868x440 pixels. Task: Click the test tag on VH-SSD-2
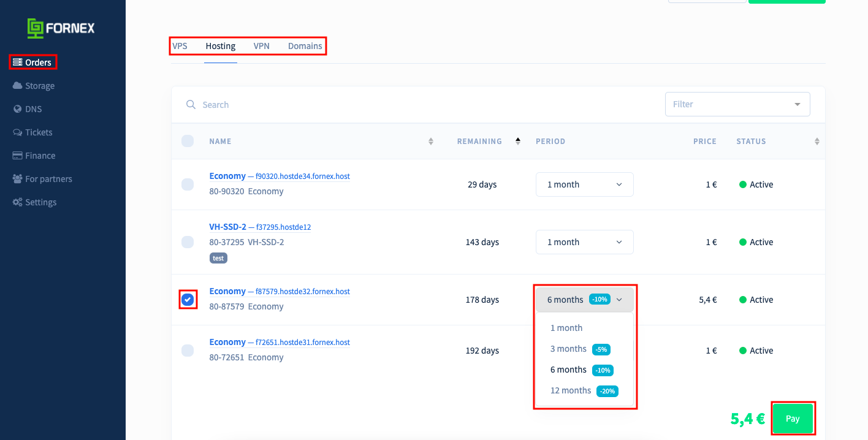218,258
